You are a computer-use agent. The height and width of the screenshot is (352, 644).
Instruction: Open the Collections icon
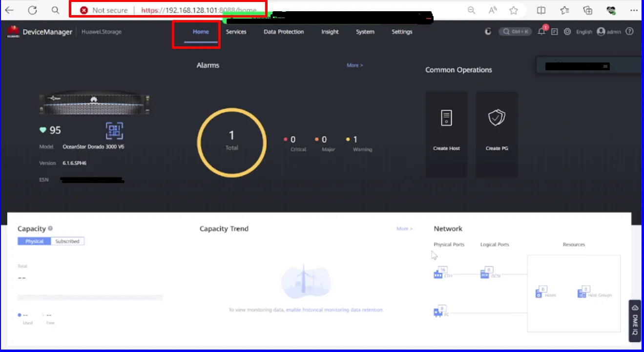(x=588, y=10)
